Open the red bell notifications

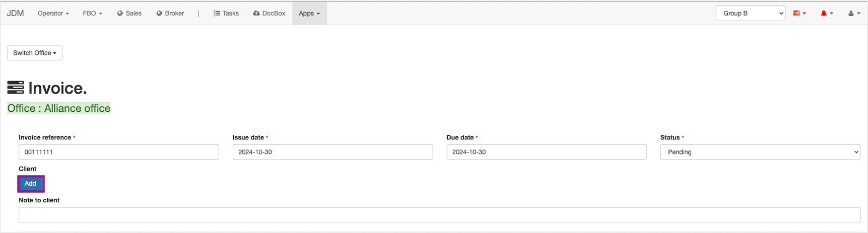coord(827,14)
